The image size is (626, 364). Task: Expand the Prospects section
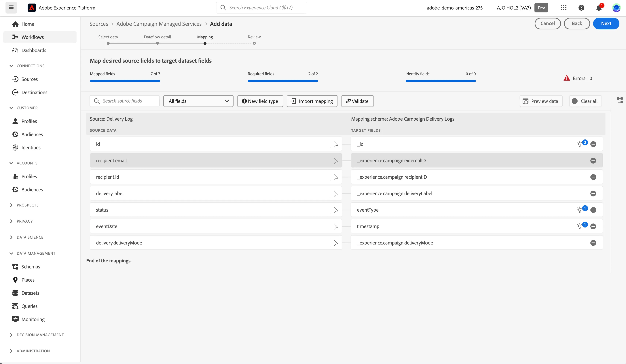11,205
